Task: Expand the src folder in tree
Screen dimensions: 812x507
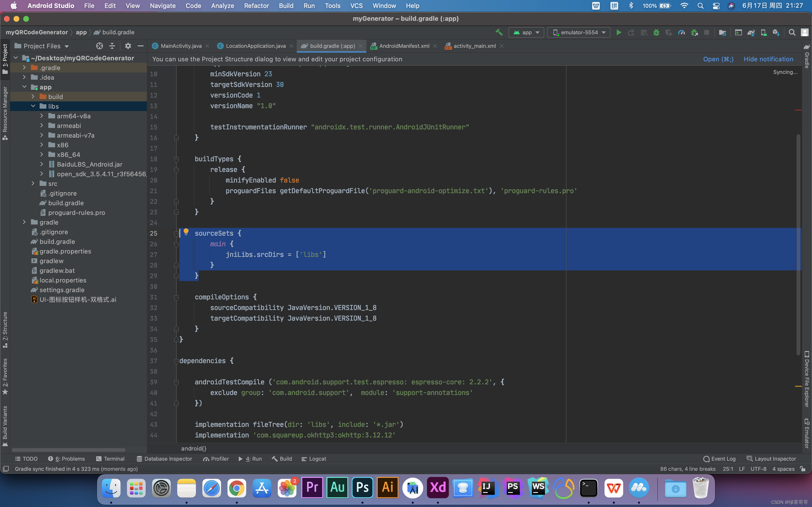Action: point(33,183)
